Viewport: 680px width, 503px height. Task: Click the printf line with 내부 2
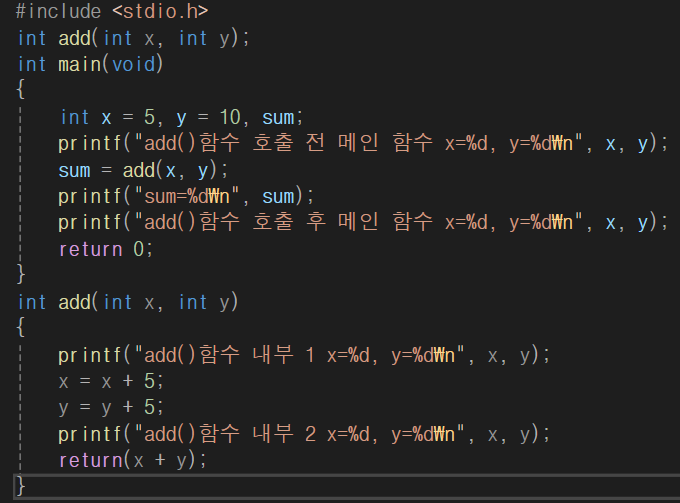(304, 434)
